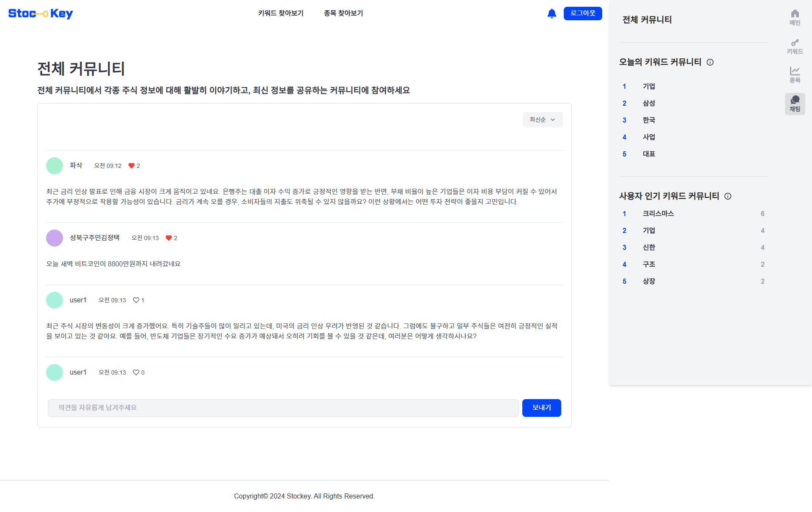Open the 메인 home sidebar icon

[x=795, y=17]
